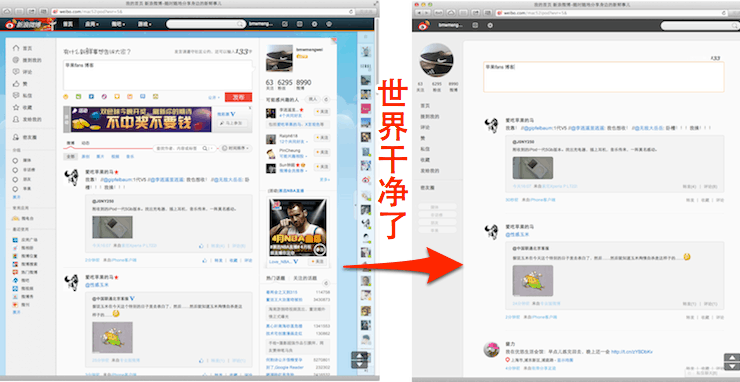Click the red 发布 publish button
The width and height of the screenshot is (740, 382).
click(x=238, y=97)
